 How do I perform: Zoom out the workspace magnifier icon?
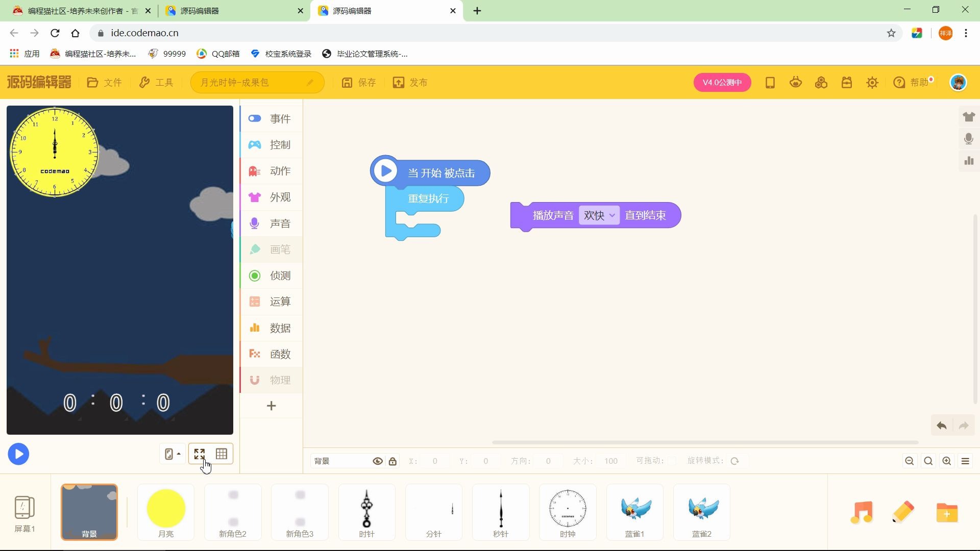click(909, 461)
